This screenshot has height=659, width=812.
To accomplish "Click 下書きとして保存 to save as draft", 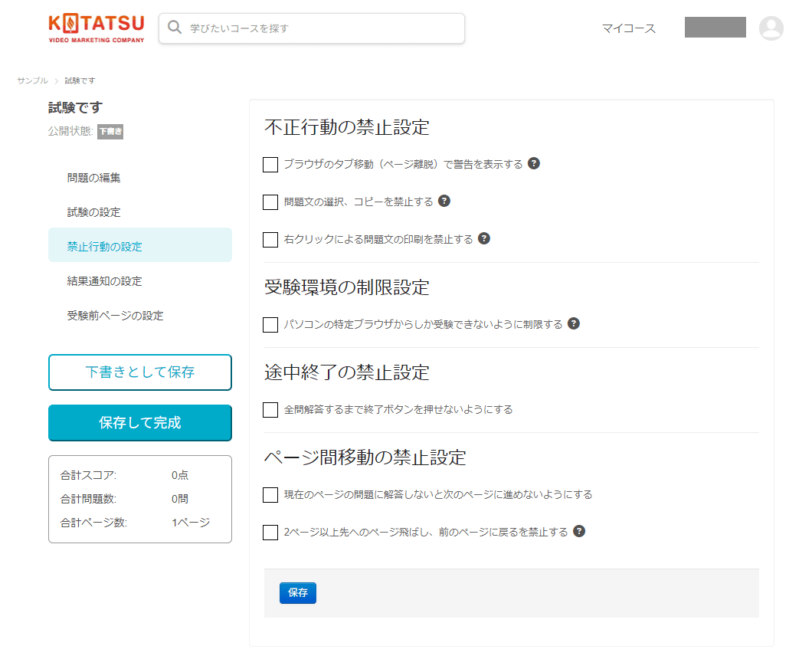I will (139, 372).
